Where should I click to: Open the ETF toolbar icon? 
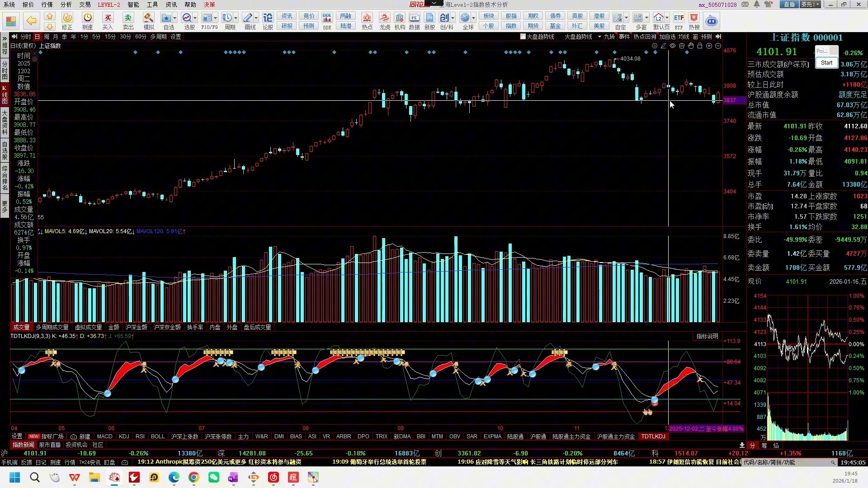point(679,18)
